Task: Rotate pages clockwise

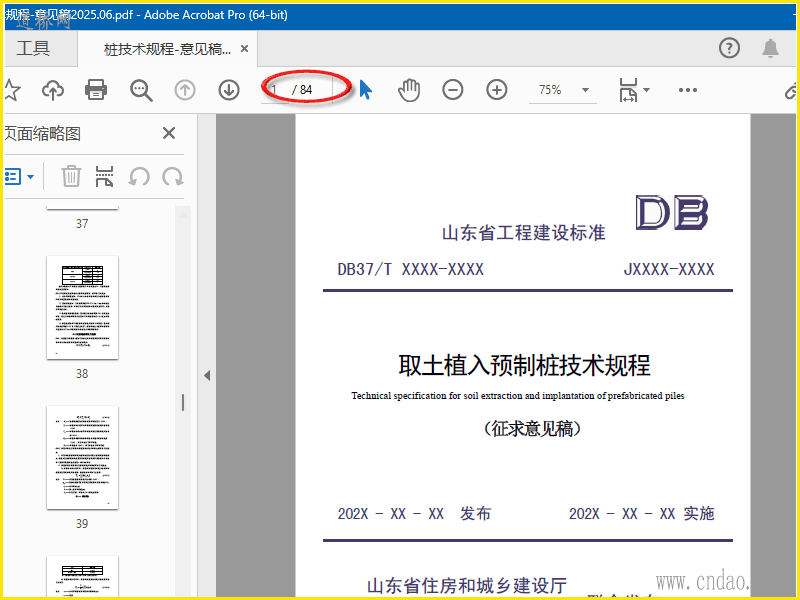Action: click(173, 177)
